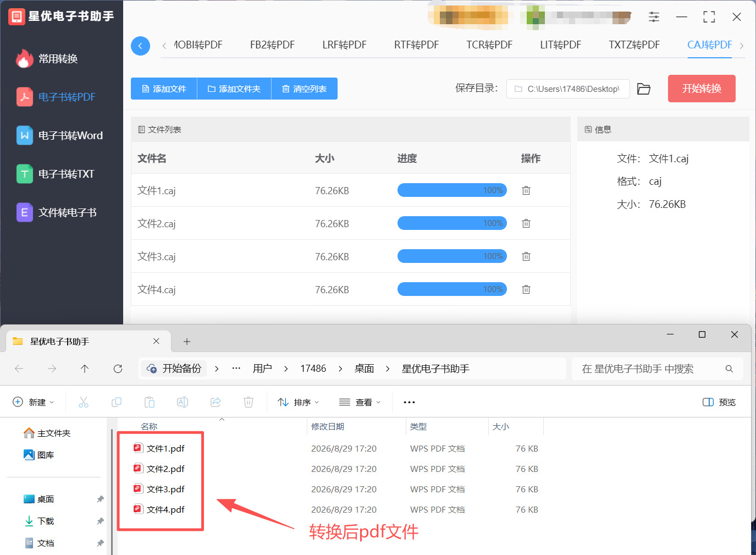Click the red 开始转换 button
Viewport: 756px width, 555px height.
702,89
